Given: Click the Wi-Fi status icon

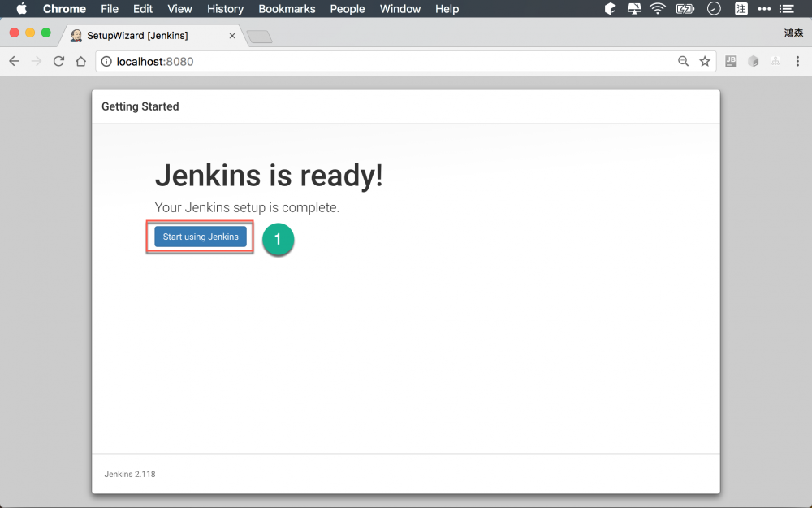Looking at the screenshot, I should 658,9.
